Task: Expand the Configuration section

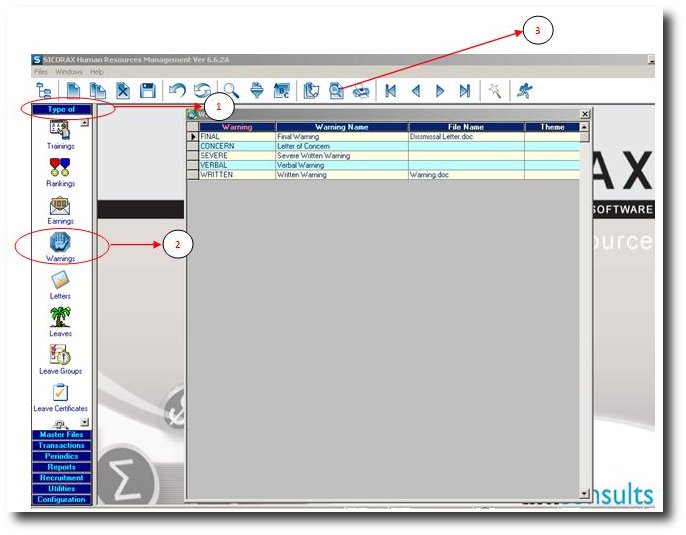Action: click(x=61, y=500)
